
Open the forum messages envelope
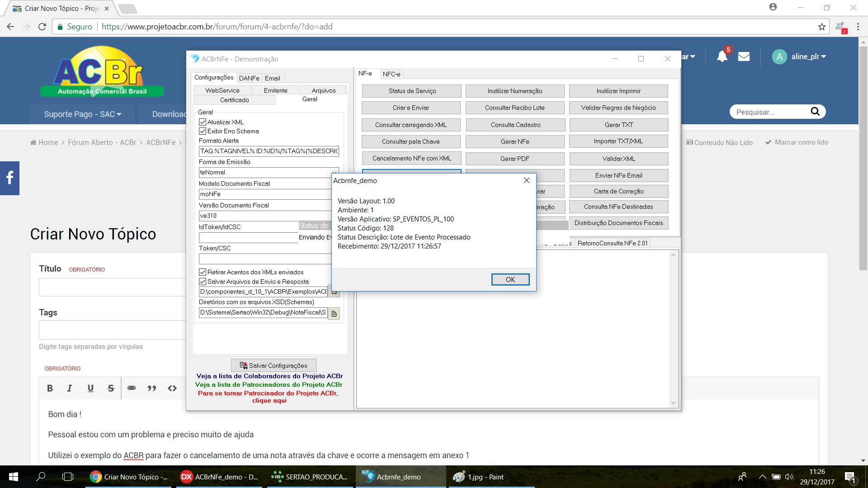744,56
